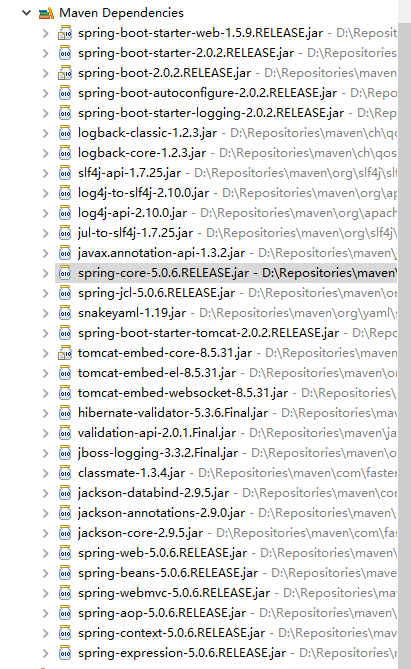Select the classmate-1.3.4.jar entry
Image resolution: width=411 pixels, height=669 pixels.
pos(131,473)
